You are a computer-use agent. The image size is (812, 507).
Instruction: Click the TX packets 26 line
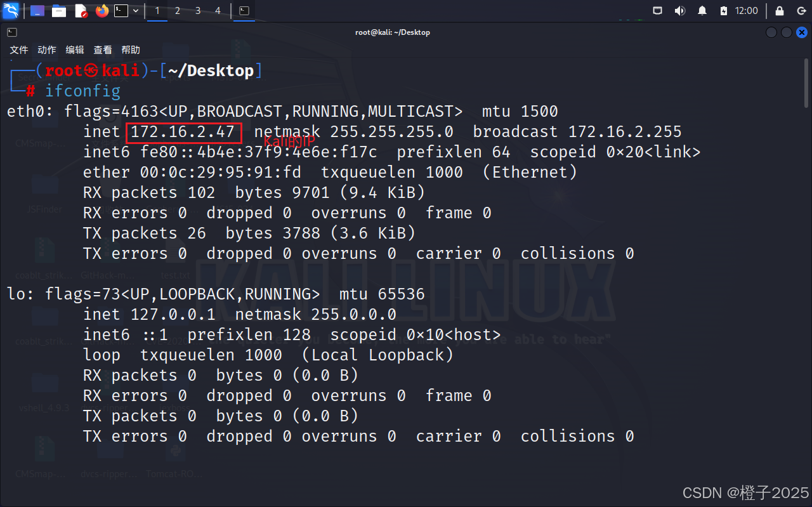[249, 234]
